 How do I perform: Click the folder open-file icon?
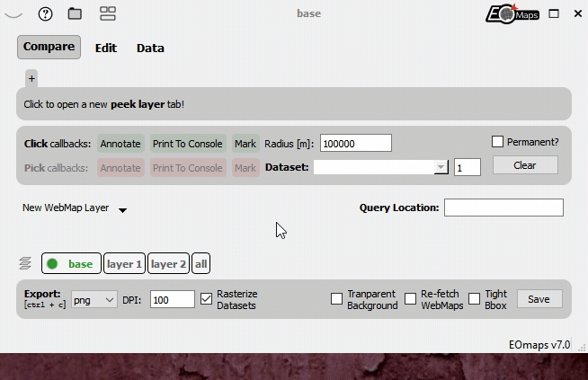(x=75, y=13)
